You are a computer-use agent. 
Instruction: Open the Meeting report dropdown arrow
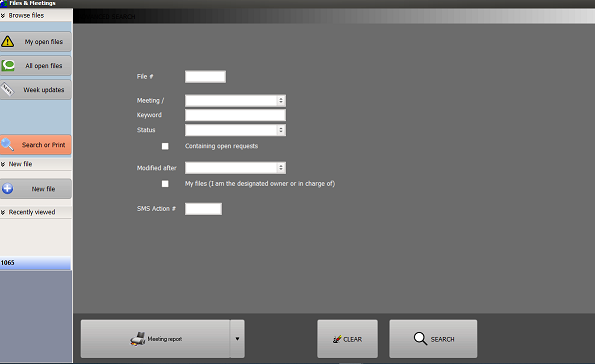pos(237,339)
